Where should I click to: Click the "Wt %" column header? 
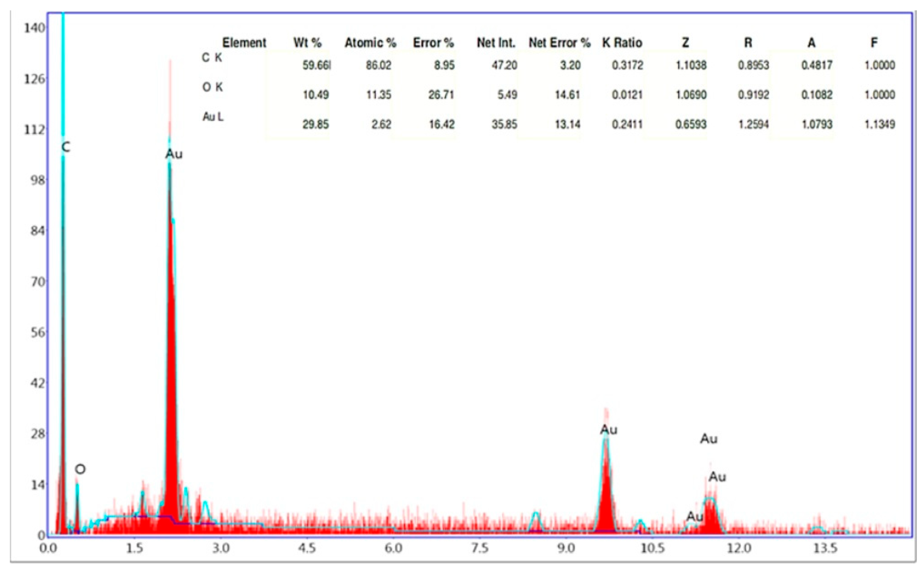click(x=307, y=43)
